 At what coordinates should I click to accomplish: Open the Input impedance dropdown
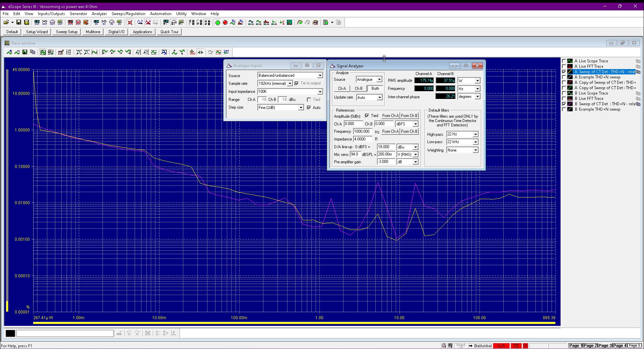(x=320, y=92)
